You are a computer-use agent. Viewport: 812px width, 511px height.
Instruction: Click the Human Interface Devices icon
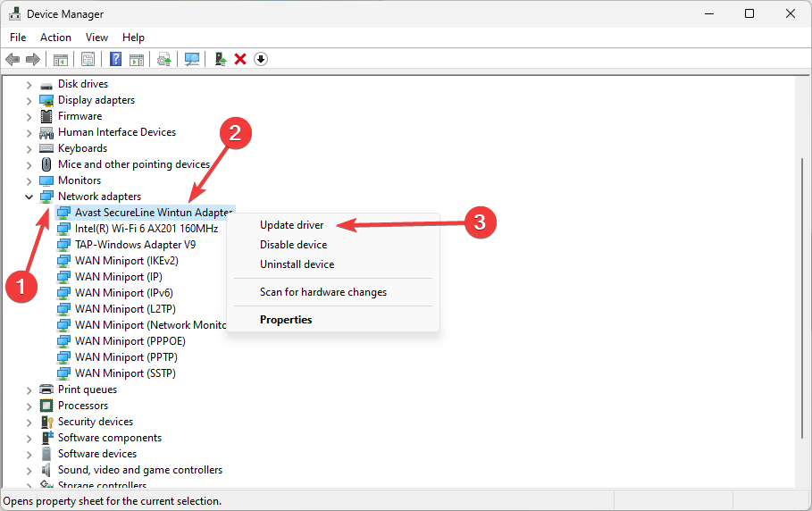46,132
